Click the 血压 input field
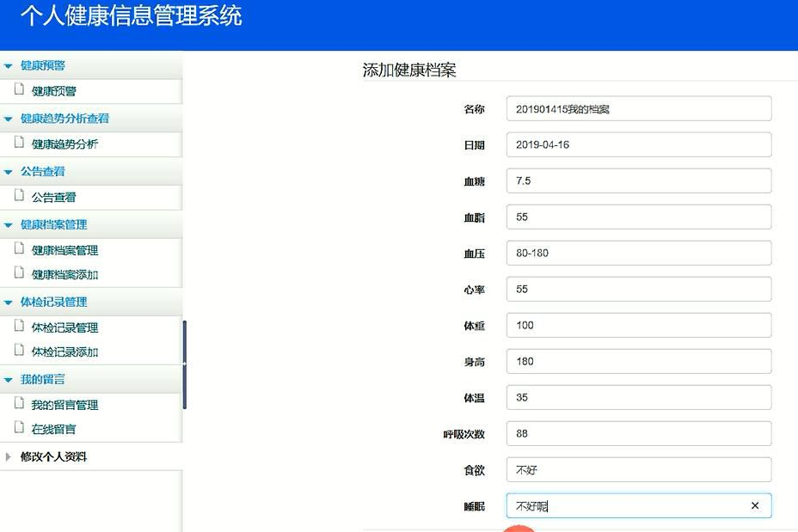Screen dimensions: 798x532 (639, 254)
